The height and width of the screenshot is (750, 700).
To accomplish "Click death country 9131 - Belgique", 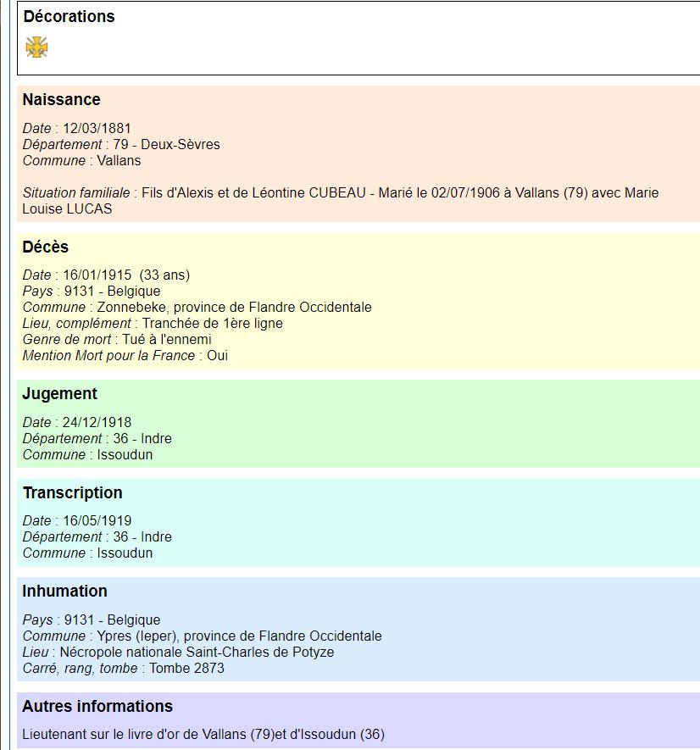I will [x=113, y=291].
